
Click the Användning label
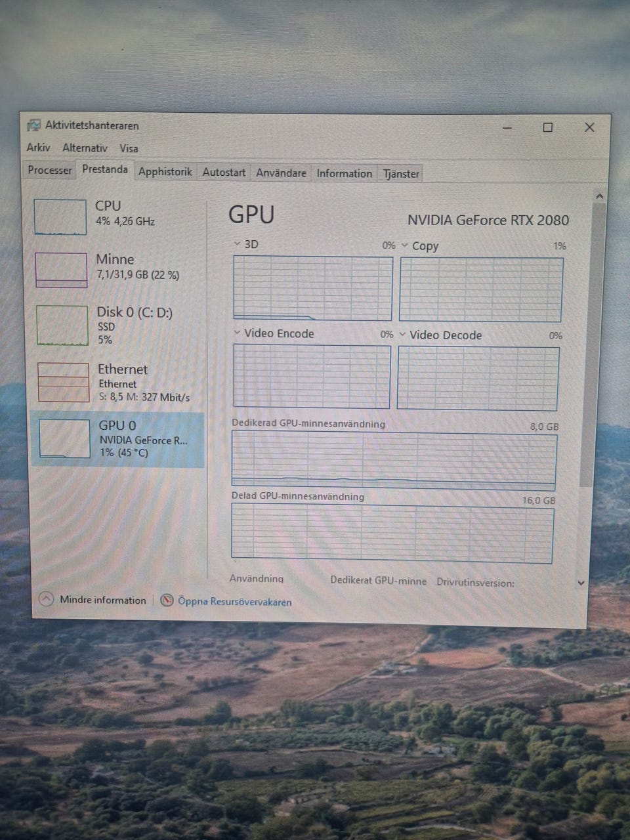pyautogui.click(x=257, y=578)
